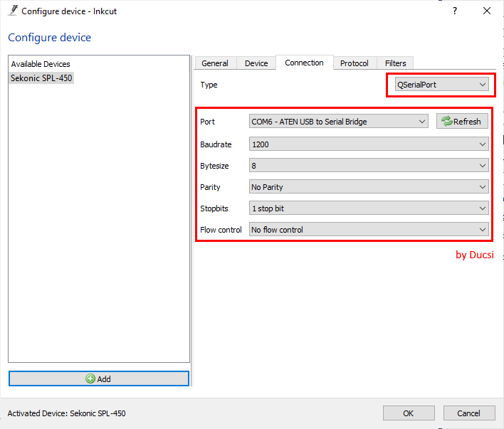Expand the Port COM6 dropdown

338,122
